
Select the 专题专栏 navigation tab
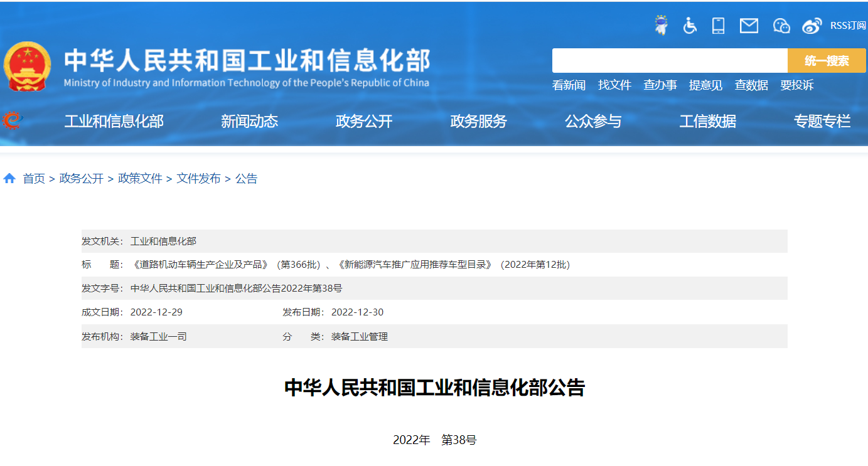click(x=822, y=122)
